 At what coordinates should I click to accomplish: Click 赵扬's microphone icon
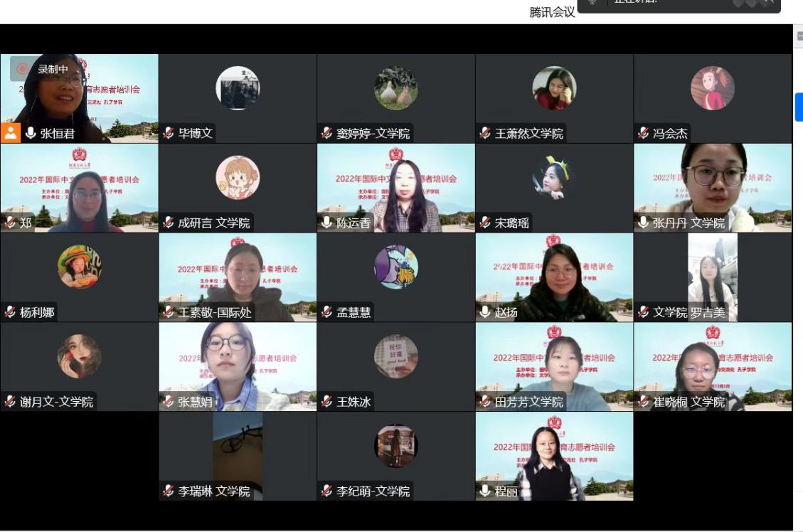[485, 312]
